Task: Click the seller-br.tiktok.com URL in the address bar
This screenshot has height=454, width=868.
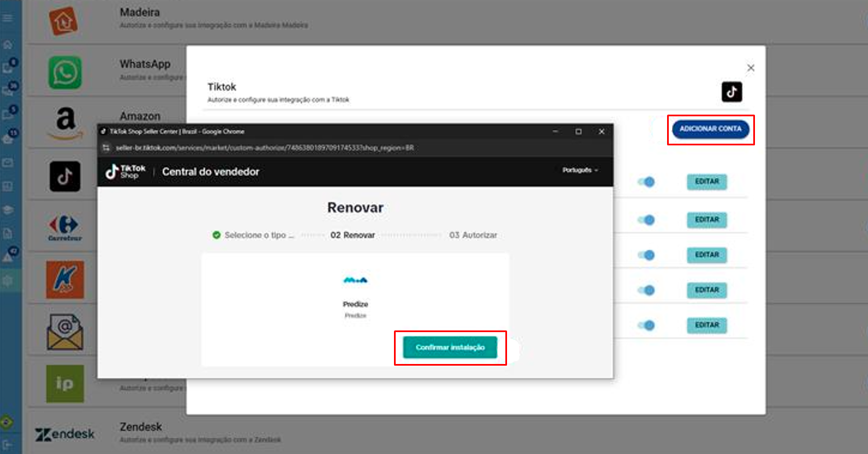Action: (265, 148)
